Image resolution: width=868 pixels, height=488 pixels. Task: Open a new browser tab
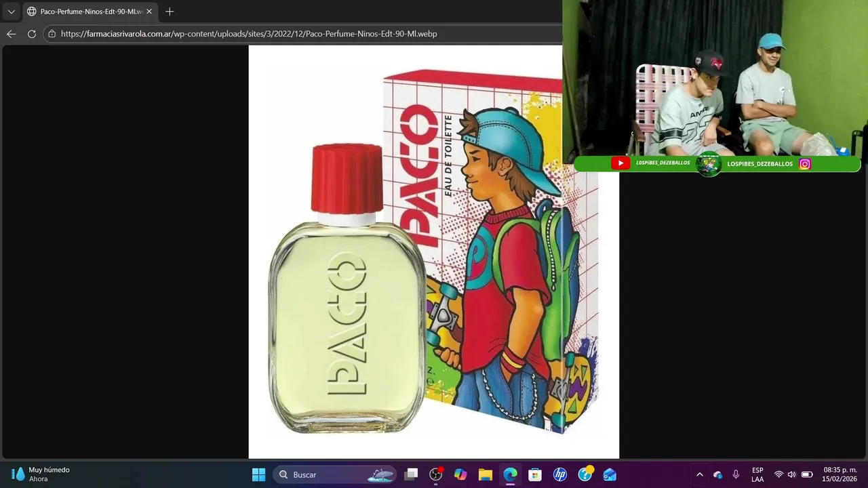(170, 12)
